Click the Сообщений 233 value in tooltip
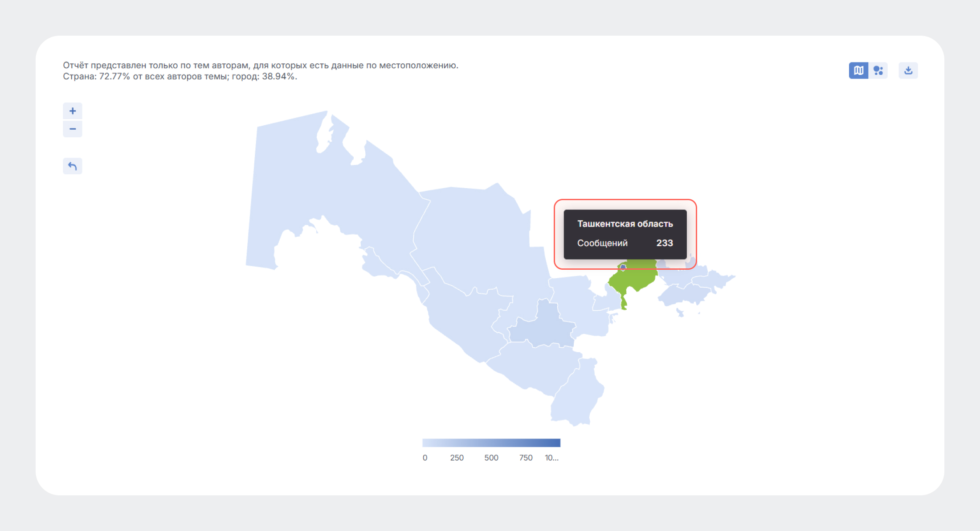This screenshot has height=531, width=980. [664, 243]
